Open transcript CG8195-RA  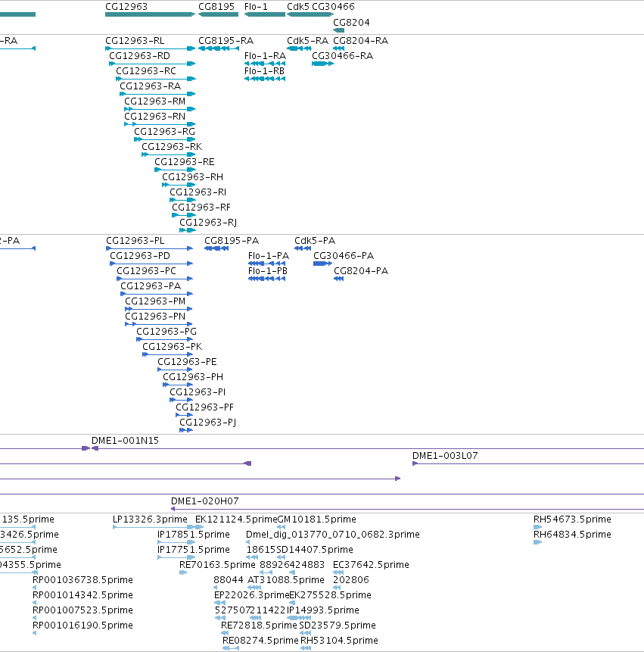(x=226, y=41)
